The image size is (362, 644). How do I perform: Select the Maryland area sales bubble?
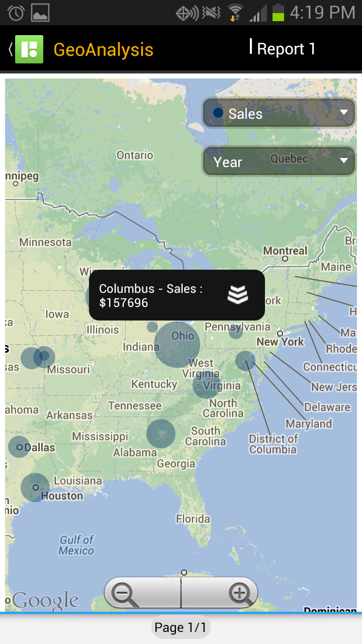click(x=245, y=361)
